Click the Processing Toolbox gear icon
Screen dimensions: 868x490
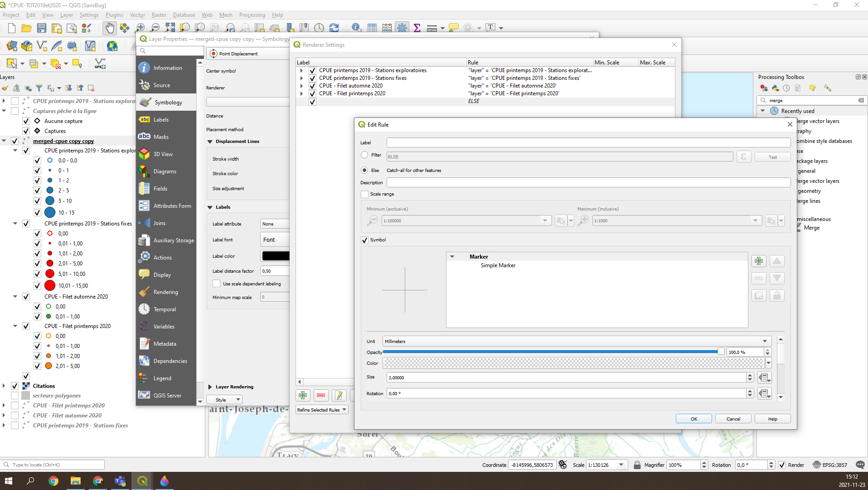point(402,28)
